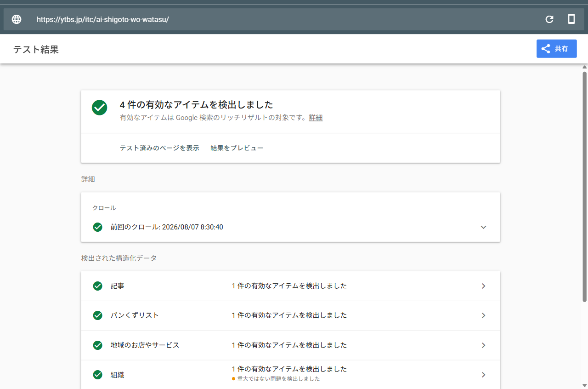The height and width of the screenshot is (389, 588).
Task: Open the パンくずリスト row chevron
Action: tap(483, 315)
